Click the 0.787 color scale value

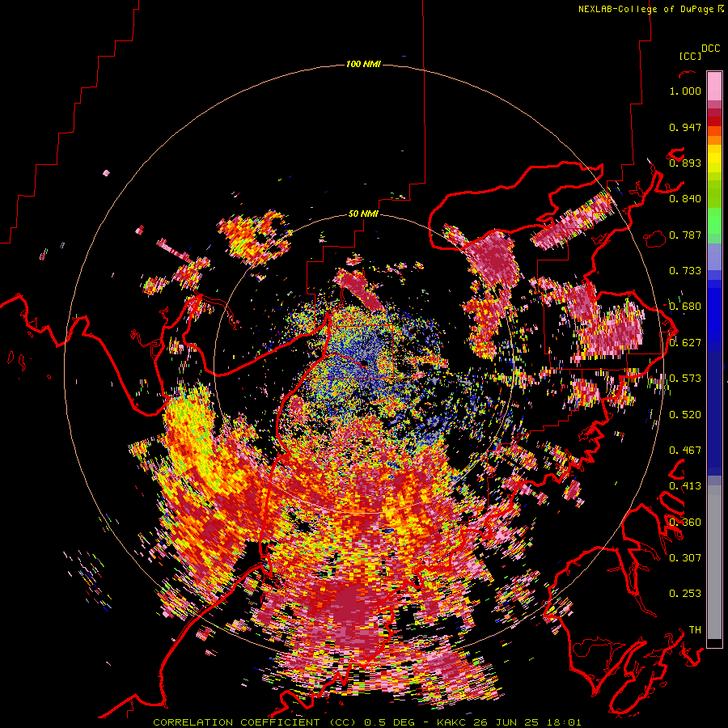(x=685, y=235)
